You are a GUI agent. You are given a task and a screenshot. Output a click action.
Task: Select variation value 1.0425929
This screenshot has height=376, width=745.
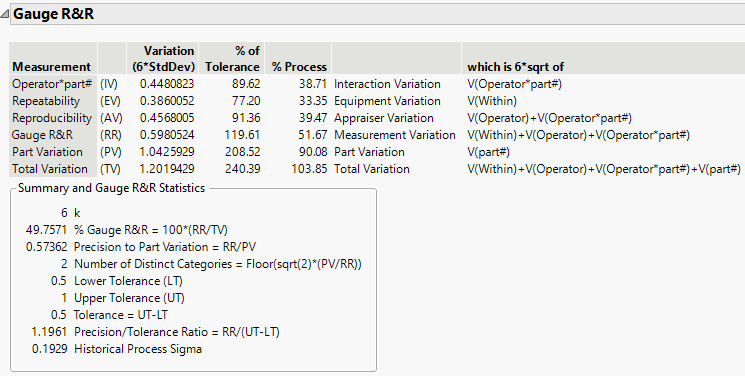click(x=167, y=152)
